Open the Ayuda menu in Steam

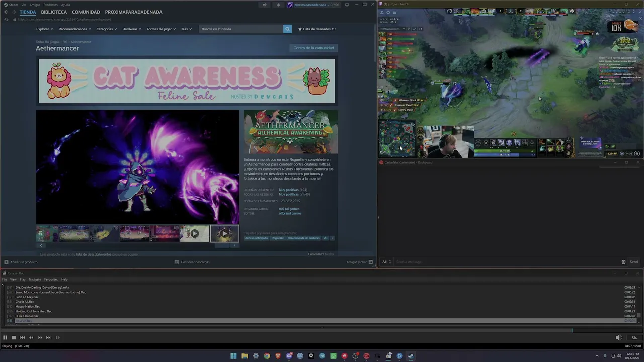pos(65,5)
